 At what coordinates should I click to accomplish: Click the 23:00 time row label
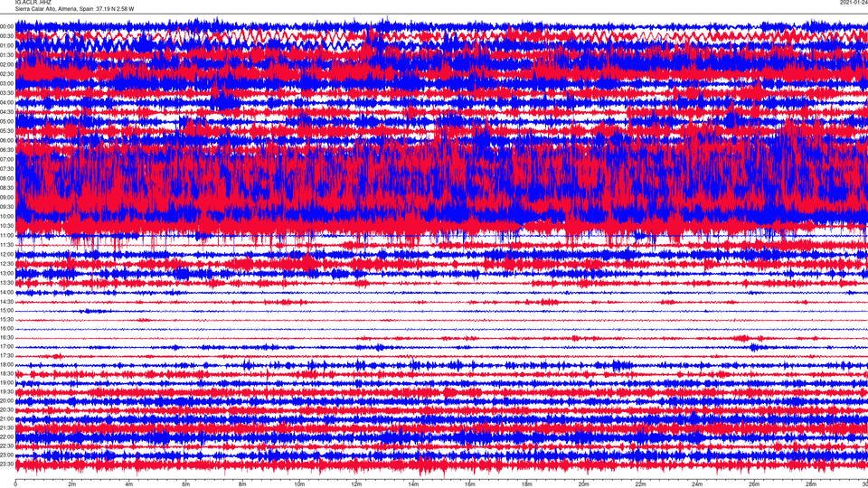[7, 455]
